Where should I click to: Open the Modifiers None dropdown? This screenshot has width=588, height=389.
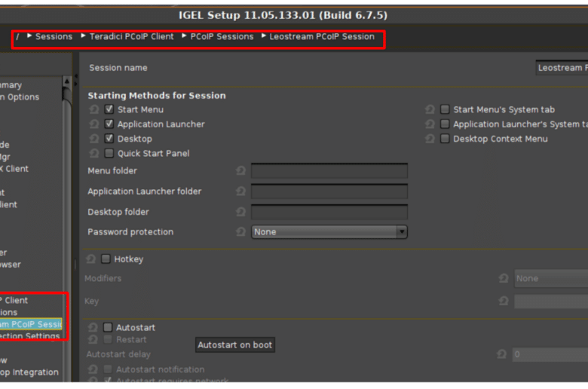[x=551, y=278]
